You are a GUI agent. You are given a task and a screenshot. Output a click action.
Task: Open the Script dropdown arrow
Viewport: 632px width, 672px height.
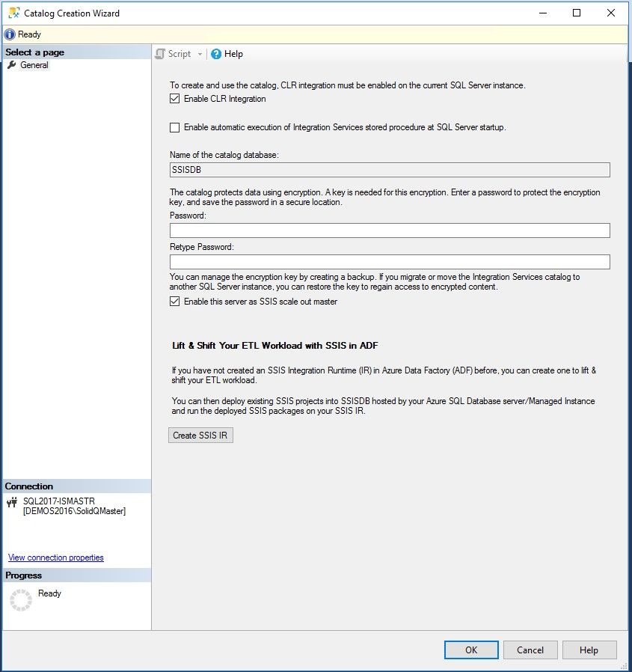click(x=200, y=54)
